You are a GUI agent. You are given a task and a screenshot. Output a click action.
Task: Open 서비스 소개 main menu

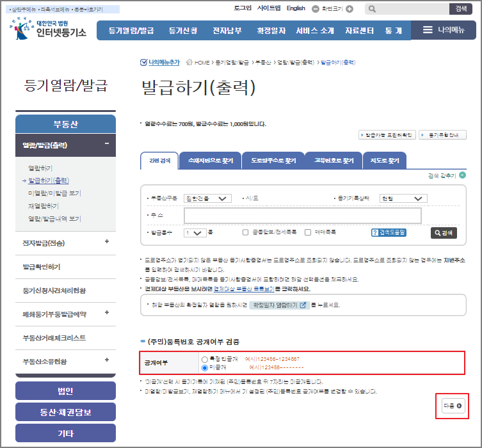pyautogui.click(x=315, y=31)
